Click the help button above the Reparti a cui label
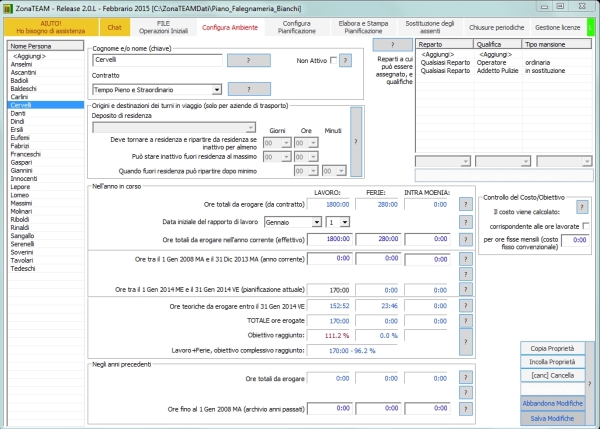This screenshot has width=600, height=429. pyautogui.click(x=393, y=45)
